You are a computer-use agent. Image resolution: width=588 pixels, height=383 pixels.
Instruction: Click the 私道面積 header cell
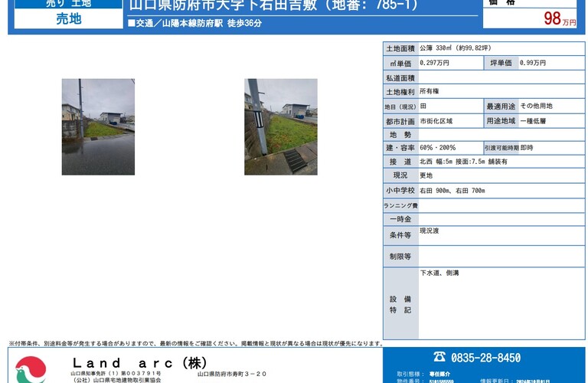click(400, 78)
